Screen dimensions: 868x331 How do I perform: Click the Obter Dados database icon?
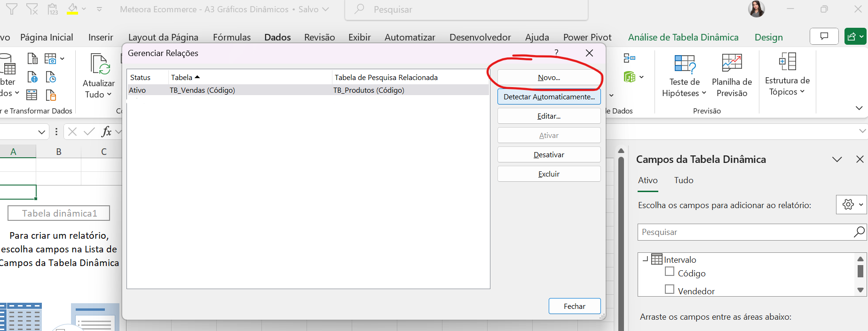(x=8, y=64)
